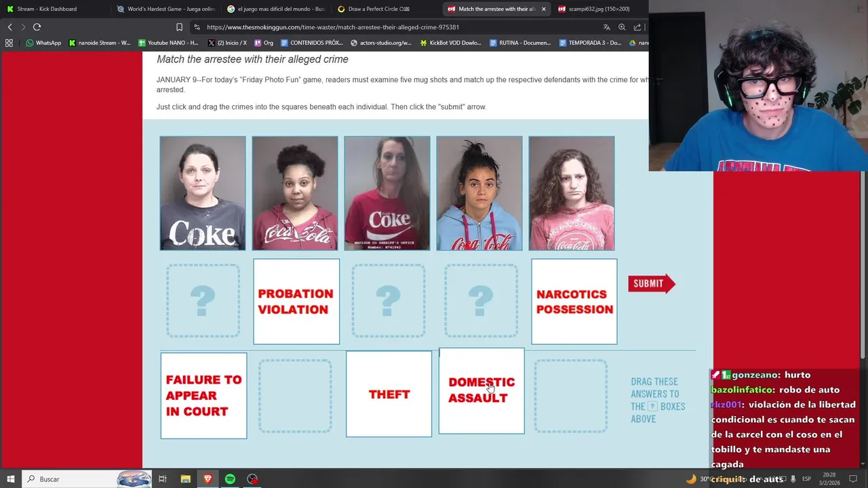
Task: Open WhatsApp bookmark
Action: point(43,43)
